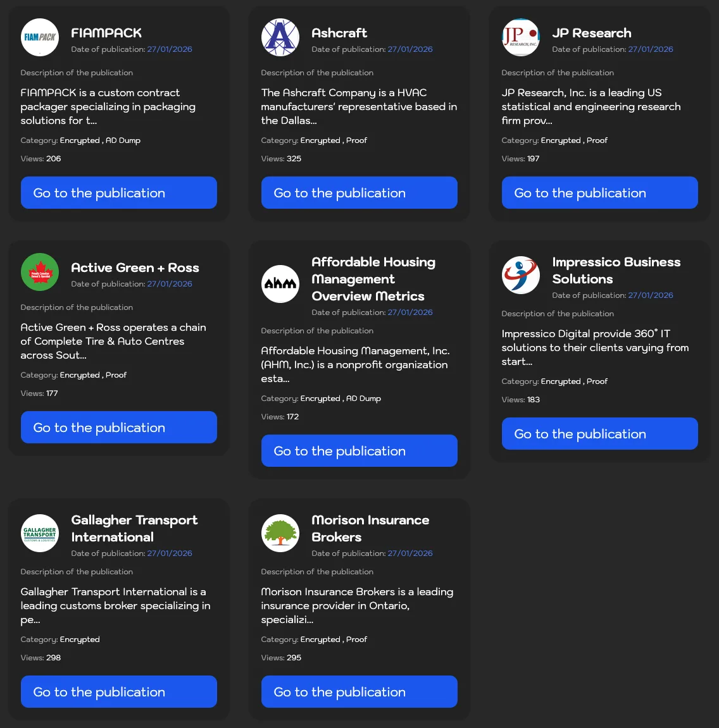Click the Morison Insurance tree logo

point(280,533)
